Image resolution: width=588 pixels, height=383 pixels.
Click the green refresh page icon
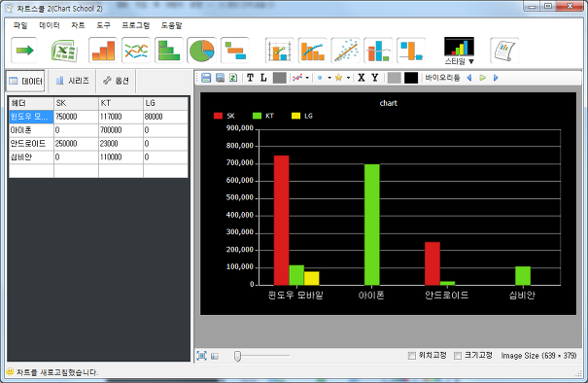[x=233, y=78]
